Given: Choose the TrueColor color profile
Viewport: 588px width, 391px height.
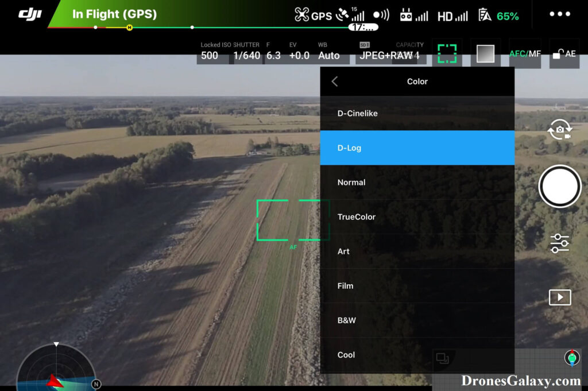Looking at the screenshot, I should [417, 216].
